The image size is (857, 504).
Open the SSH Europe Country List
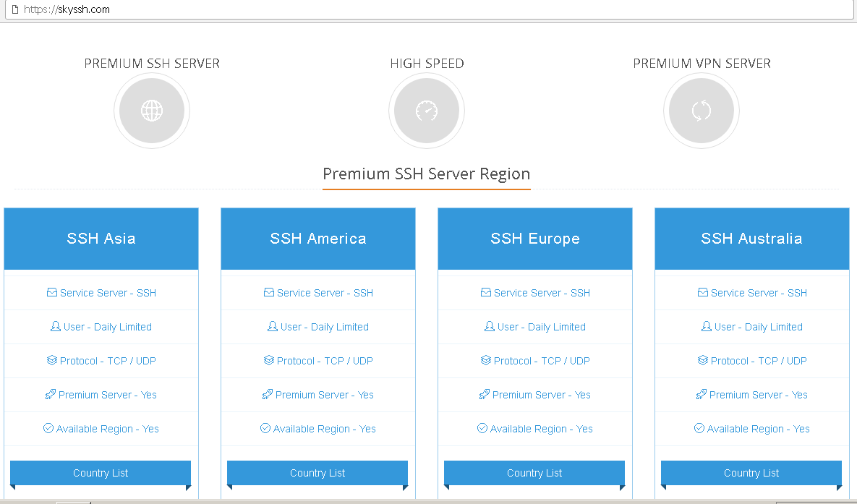534,473
